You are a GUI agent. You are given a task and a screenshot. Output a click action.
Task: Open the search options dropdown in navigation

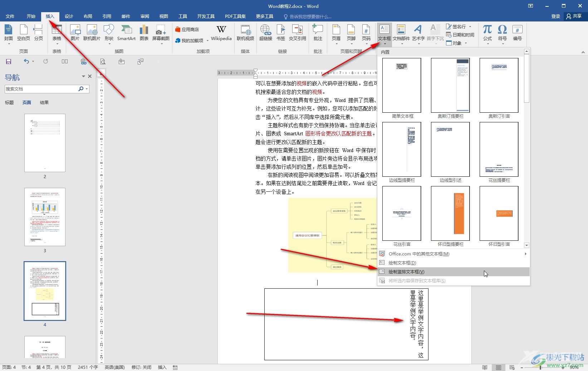pos(87,89)
